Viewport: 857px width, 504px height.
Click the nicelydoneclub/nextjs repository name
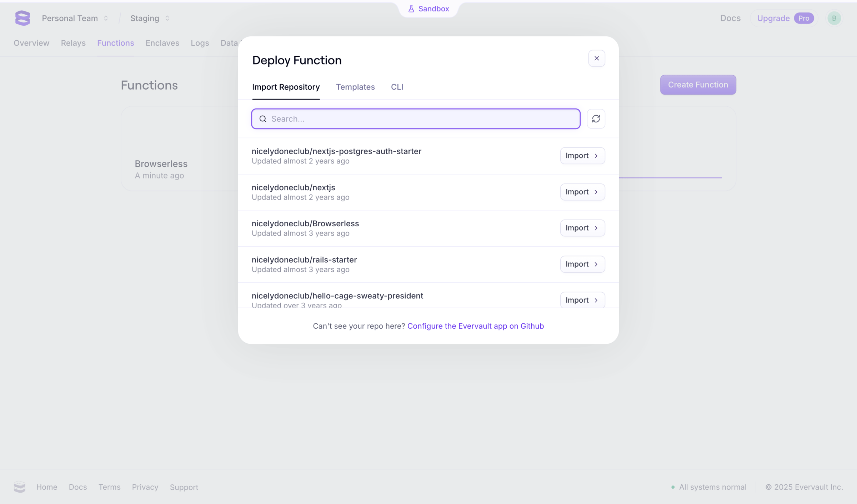(294, 188)
